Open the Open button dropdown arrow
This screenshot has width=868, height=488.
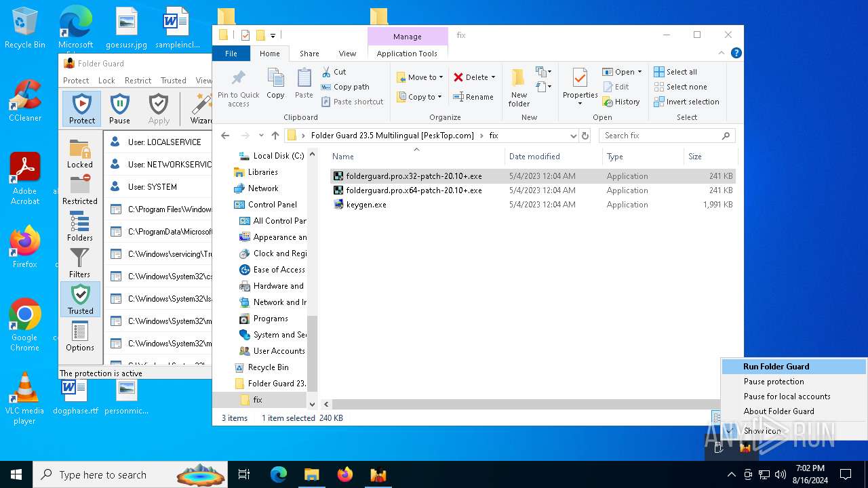[x=639, y=72]
